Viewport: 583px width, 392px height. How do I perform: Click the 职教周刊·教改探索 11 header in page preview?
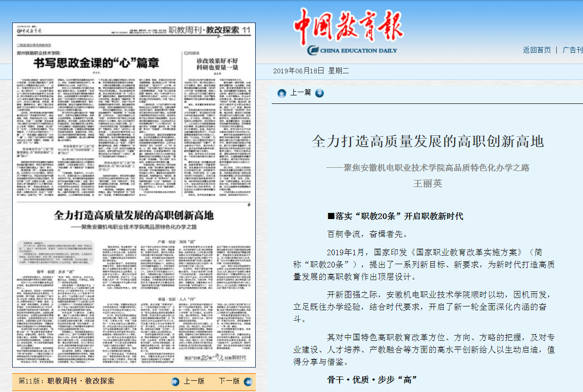pos(210,31)
